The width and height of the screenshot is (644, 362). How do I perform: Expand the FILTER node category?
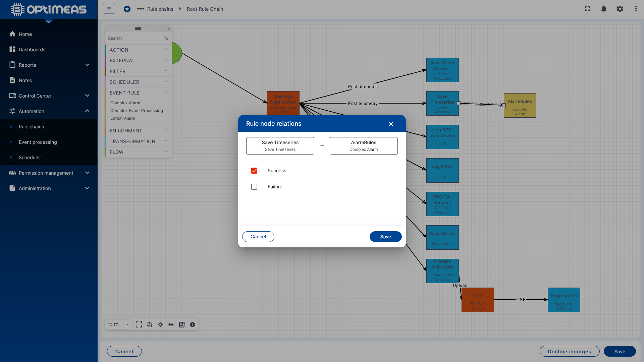click(x=138, y=71)
